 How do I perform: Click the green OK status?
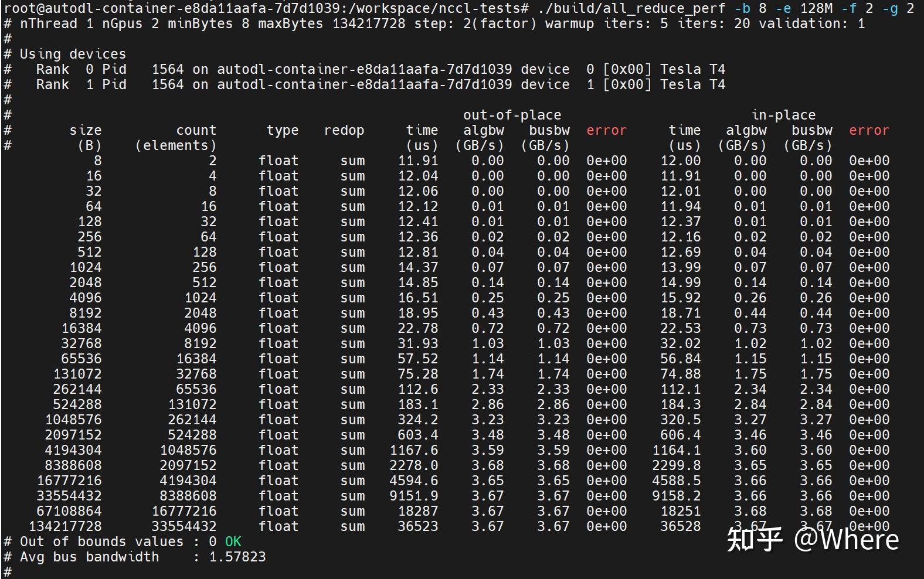click(233, 541)
